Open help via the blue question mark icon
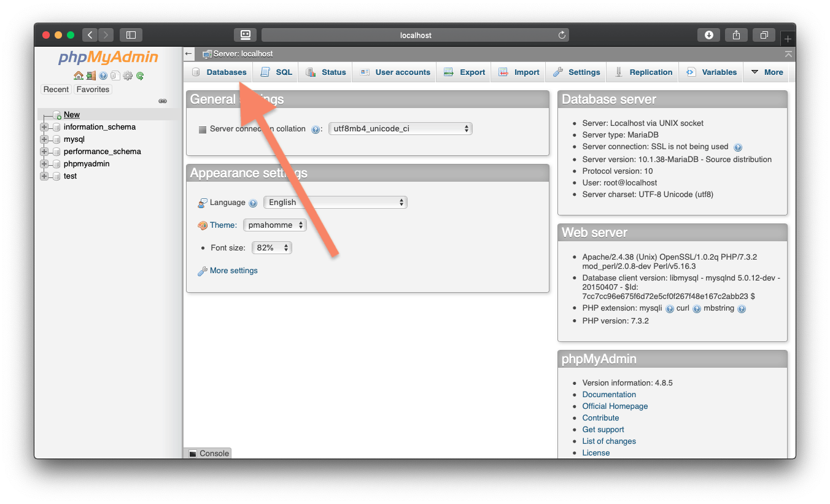This screenshot has height=504, width=830. point(103,76)
